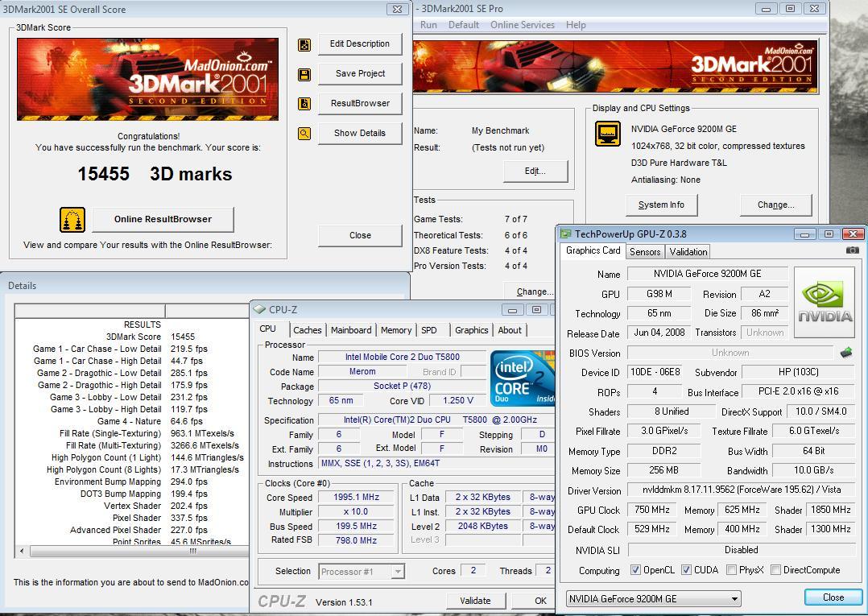Click the horizontal scrollbar in Details results list
Image resolution: width=868 pixels, height=616 pixels.
point(138,552)
